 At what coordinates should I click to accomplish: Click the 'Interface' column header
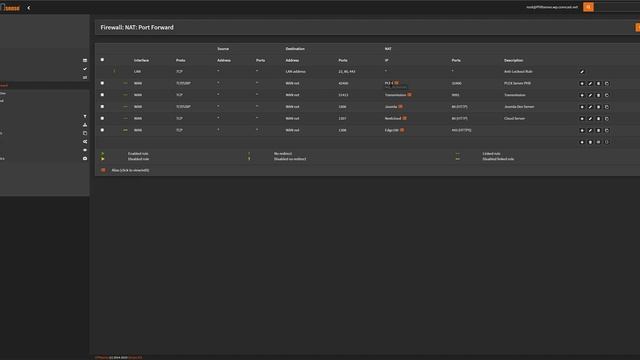141,60
